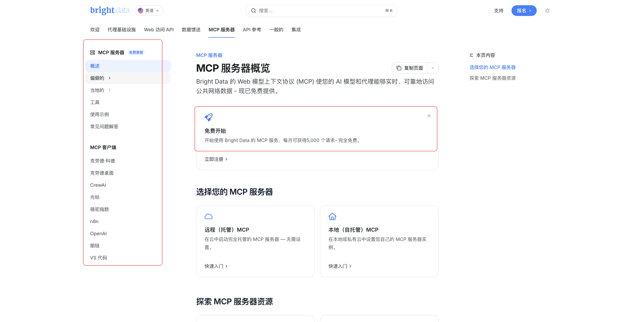Open the Web 访问 API tab

(x=159, y=29)
